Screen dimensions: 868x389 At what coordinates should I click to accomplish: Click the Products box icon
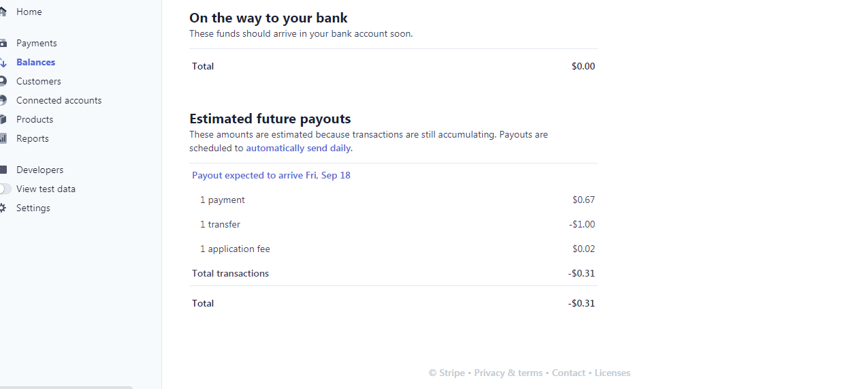pos(3,119)
